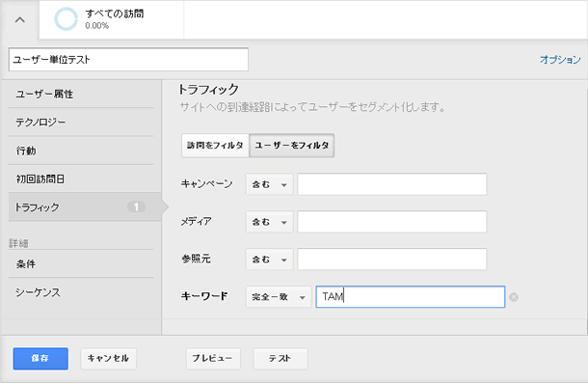
Task: Open the 参照元 match type dropdown
Action: [269, 260]
